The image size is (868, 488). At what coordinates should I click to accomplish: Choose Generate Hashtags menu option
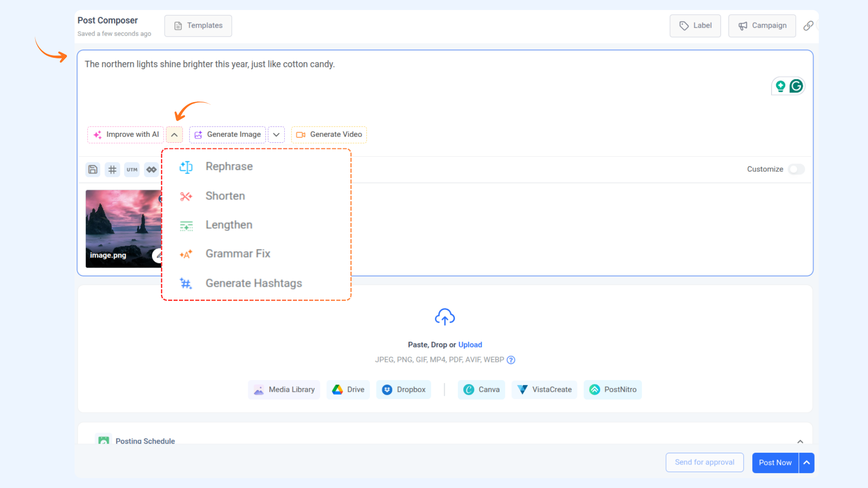(253, 283)
